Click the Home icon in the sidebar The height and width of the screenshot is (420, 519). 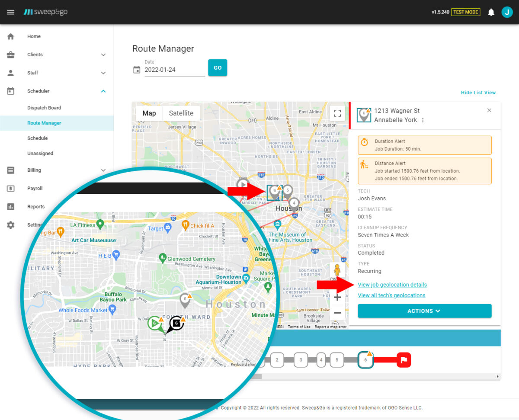point(11,36)
